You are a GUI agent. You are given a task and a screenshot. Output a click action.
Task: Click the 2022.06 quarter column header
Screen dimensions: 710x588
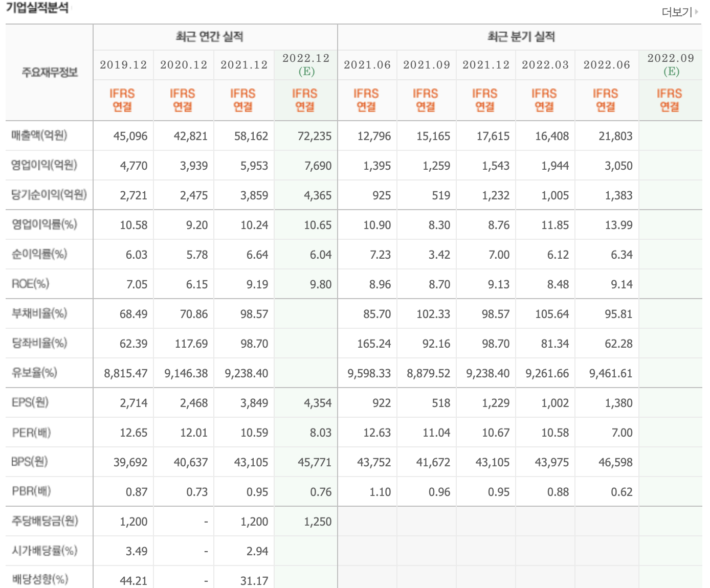coord(607,65)
